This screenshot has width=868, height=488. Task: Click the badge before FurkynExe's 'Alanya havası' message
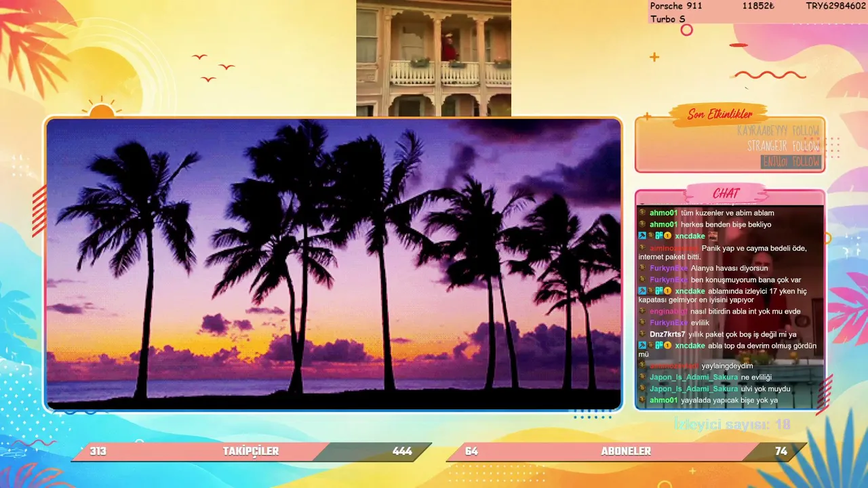(642, 268)
